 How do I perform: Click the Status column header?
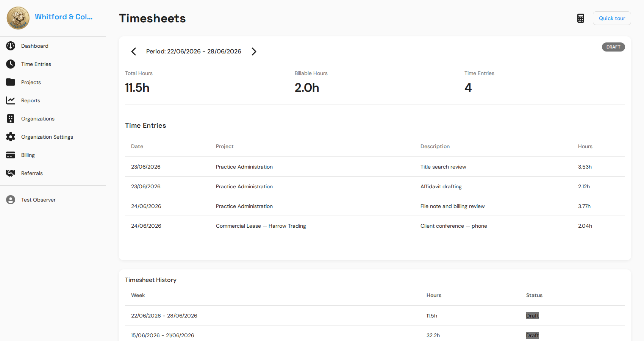[x=534, y=295]
